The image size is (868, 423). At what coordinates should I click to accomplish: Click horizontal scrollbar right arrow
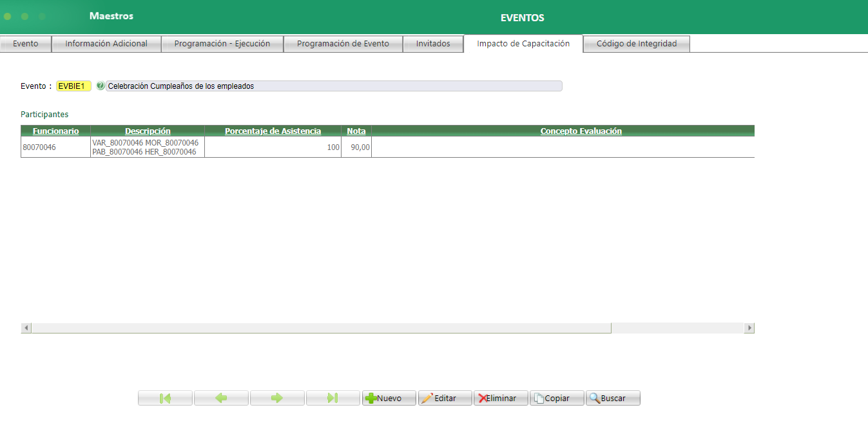749,328
